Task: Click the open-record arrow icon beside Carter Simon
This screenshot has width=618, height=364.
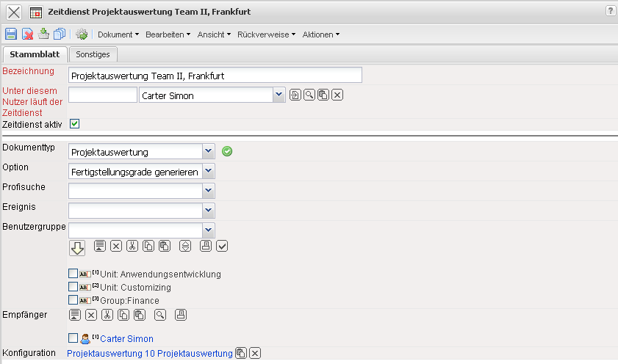Action: (295, 95)
